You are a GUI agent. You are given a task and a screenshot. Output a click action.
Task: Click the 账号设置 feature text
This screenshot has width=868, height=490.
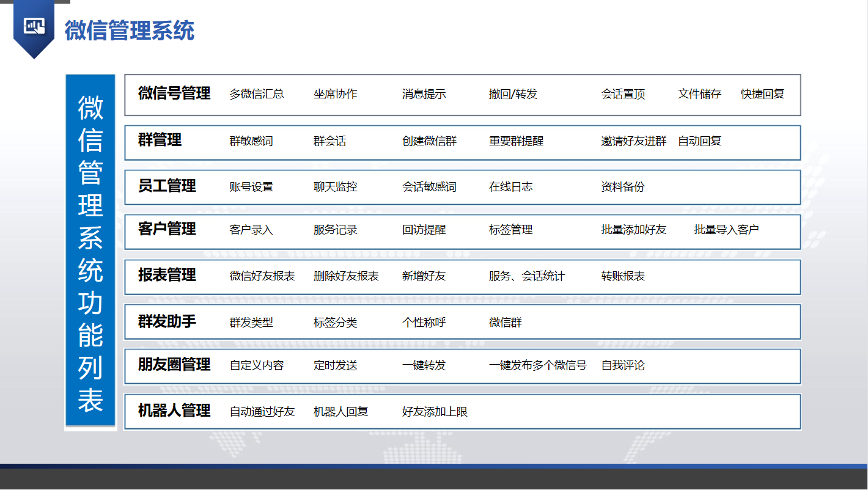pyautogui.click(x=251, y=187)
